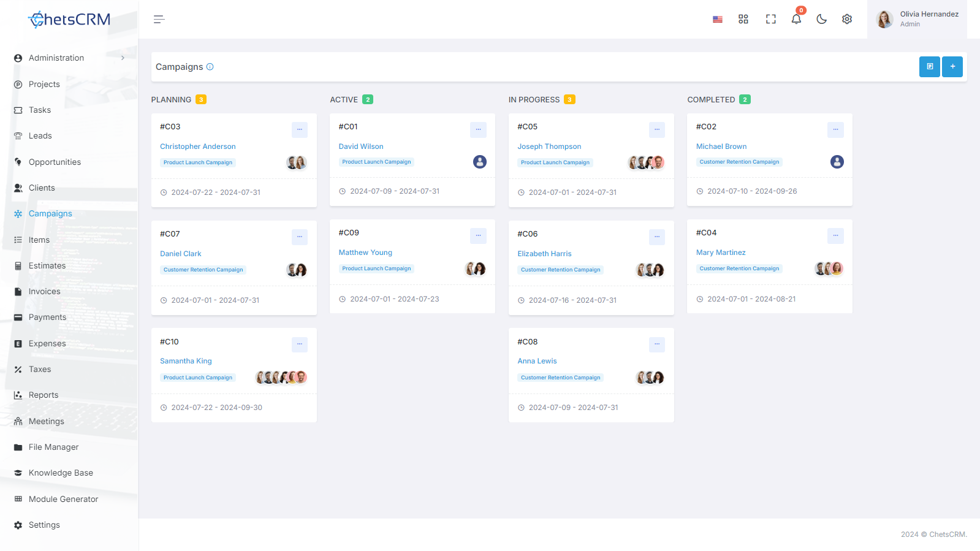Click the ChetsCRM logo
Image resolution: width=980 pixels, height=551 pixels.
(x=69, y=20)
